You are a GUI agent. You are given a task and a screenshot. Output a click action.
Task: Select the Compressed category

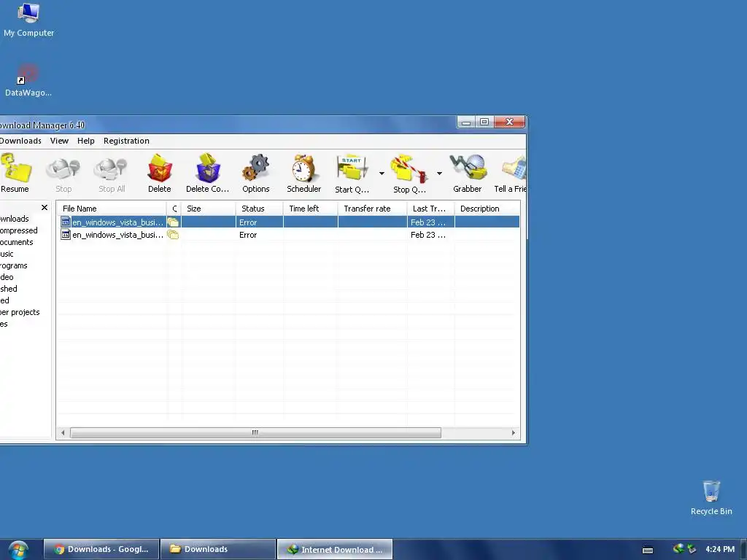18,230
